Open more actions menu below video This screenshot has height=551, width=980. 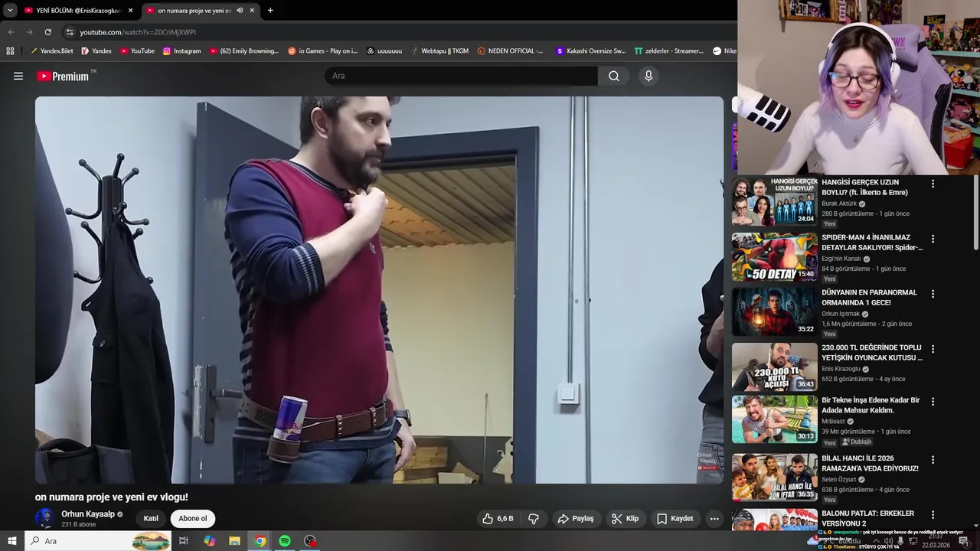tap(714, 518)
